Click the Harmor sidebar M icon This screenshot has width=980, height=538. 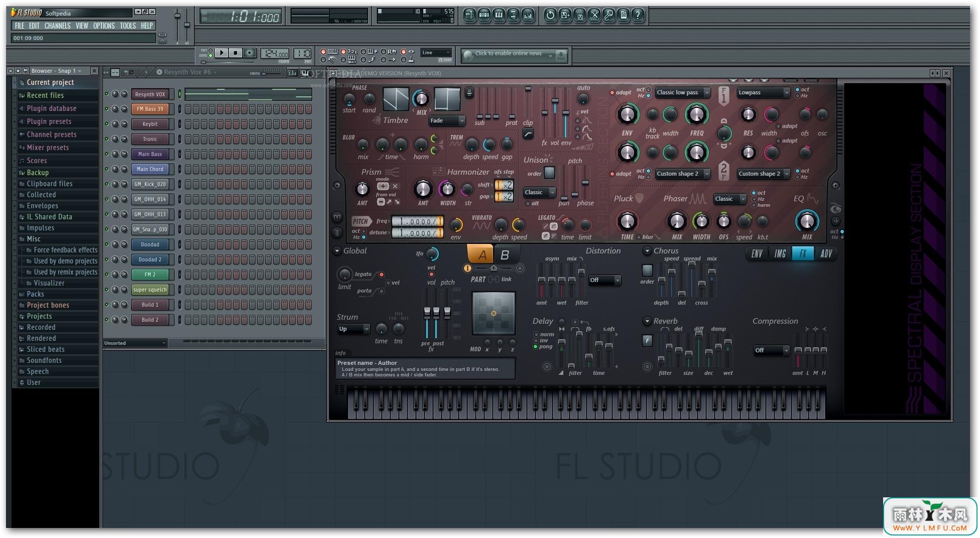(337, 217)
